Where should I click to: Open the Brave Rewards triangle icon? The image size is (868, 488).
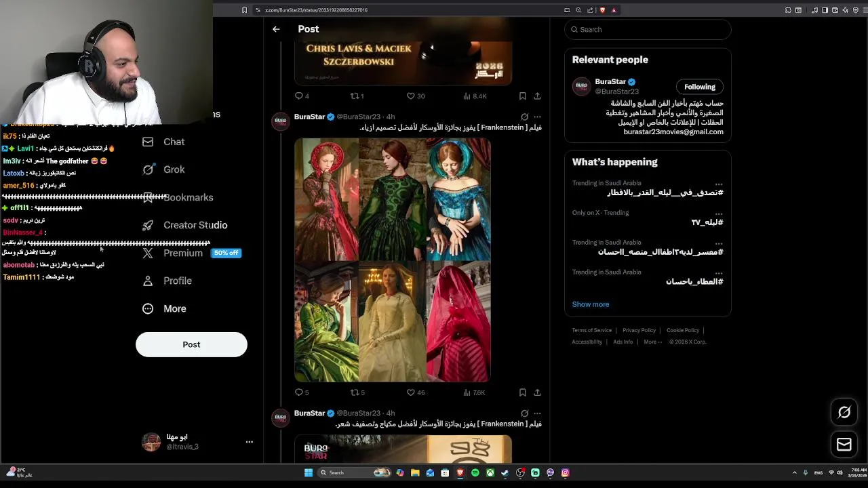coord(614,10)
